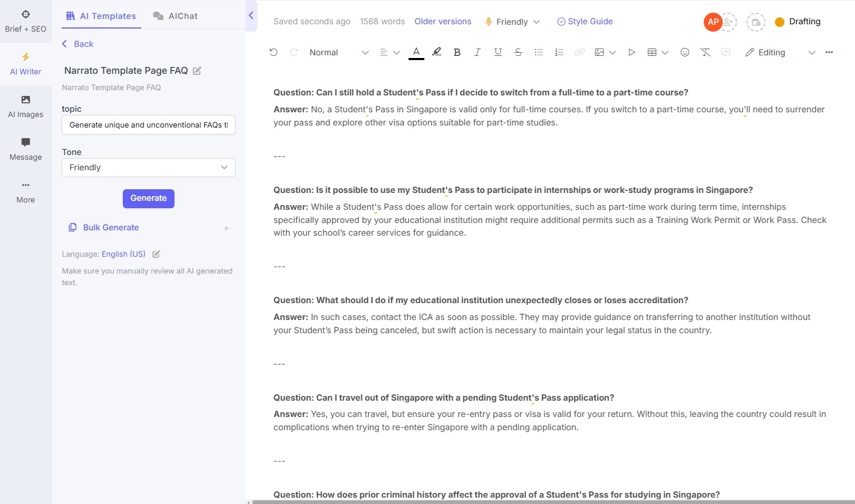Expand the Bulk Generate section
Viewport: 855px width, 504px height.
coord(149,228)
